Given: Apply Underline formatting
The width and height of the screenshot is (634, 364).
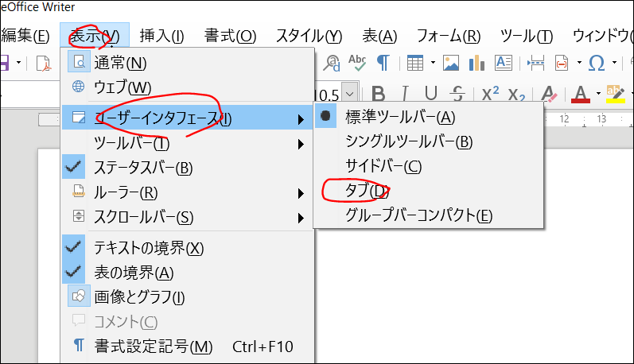Looking at the screenshot, I should coord(431,94).
